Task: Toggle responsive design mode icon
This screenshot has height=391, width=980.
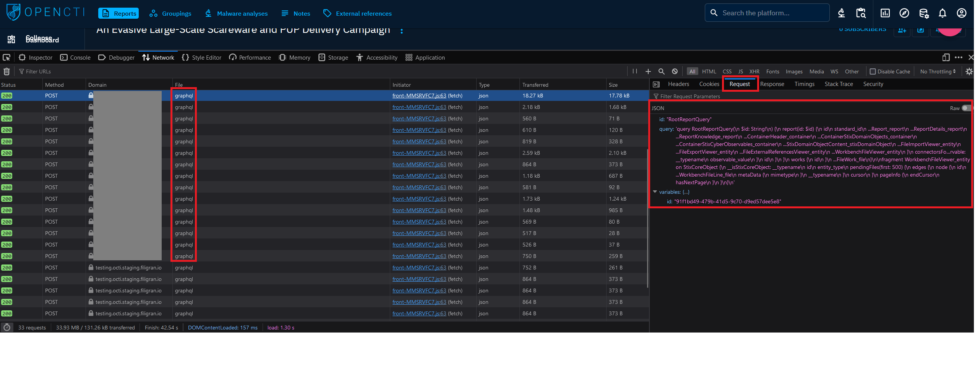Action: tap(946, 57)
